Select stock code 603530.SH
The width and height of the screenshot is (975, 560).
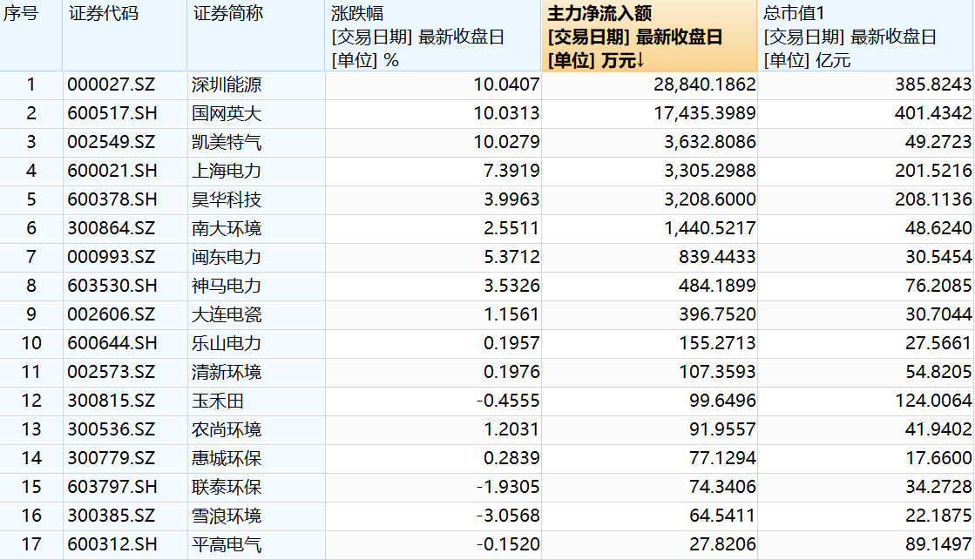coord(112,286)
